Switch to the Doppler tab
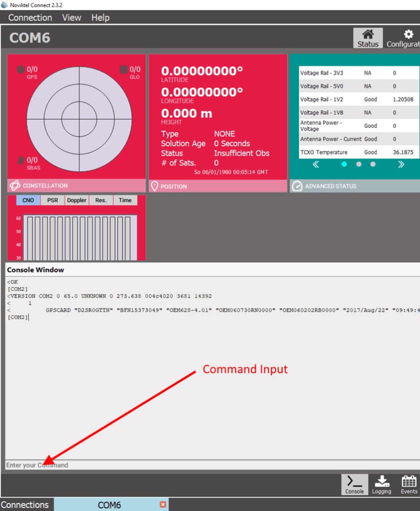This screenshot has width=420, height=511. [x=76, y=200]
